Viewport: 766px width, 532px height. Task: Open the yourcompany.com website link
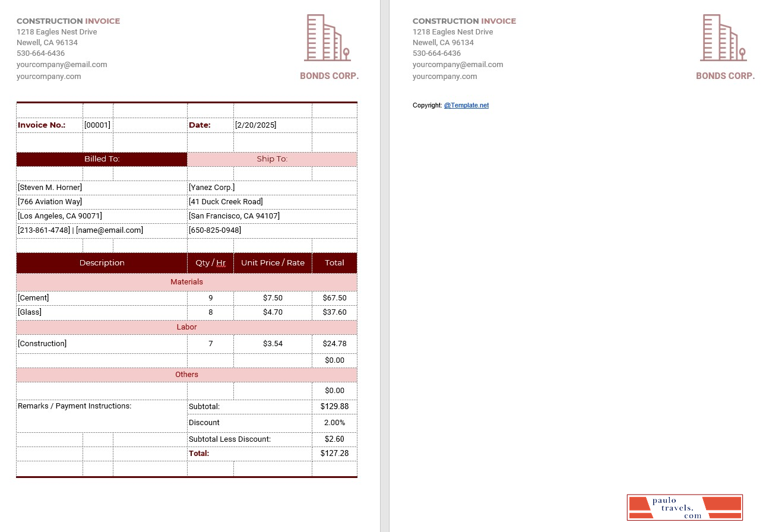coord(48,76)
